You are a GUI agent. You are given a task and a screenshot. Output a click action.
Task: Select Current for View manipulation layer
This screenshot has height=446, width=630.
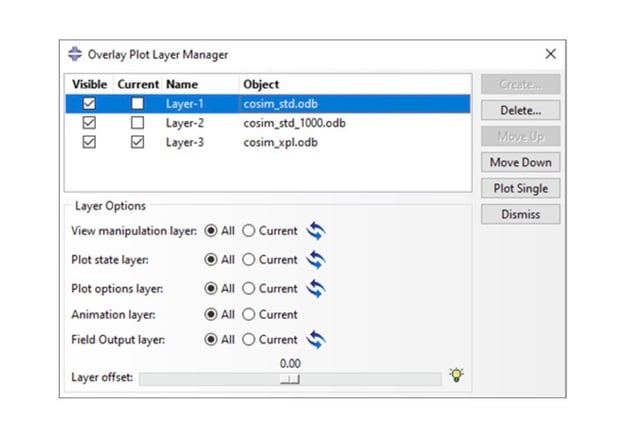pyautogui.click(x=251, y=231)
